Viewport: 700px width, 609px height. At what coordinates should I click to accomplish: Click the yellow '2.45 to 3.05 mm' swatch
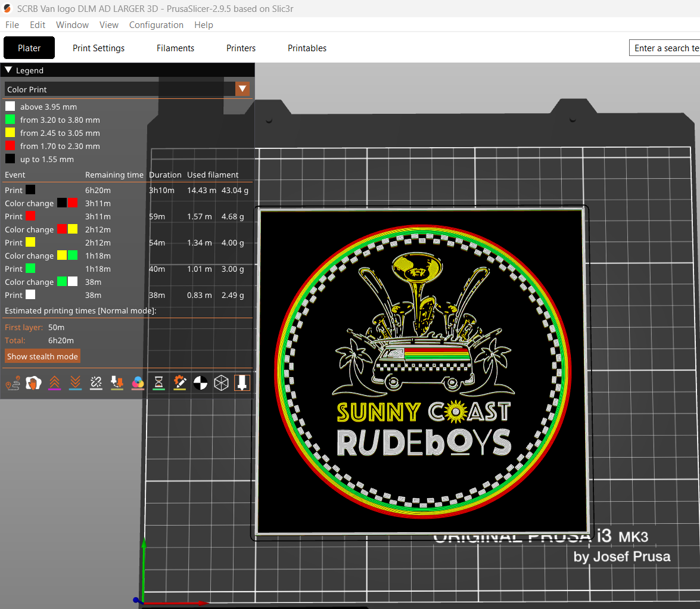click(10, 133)
